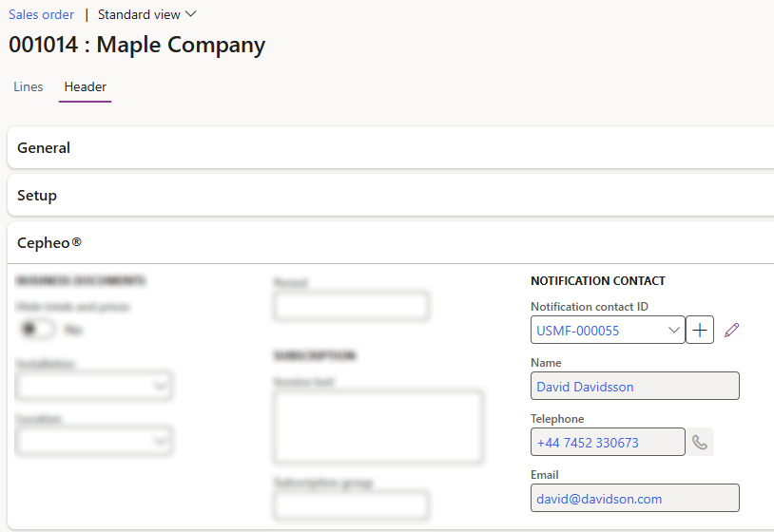Expand the General section
This screenshot has height=532, width=774.
(44, 148)
